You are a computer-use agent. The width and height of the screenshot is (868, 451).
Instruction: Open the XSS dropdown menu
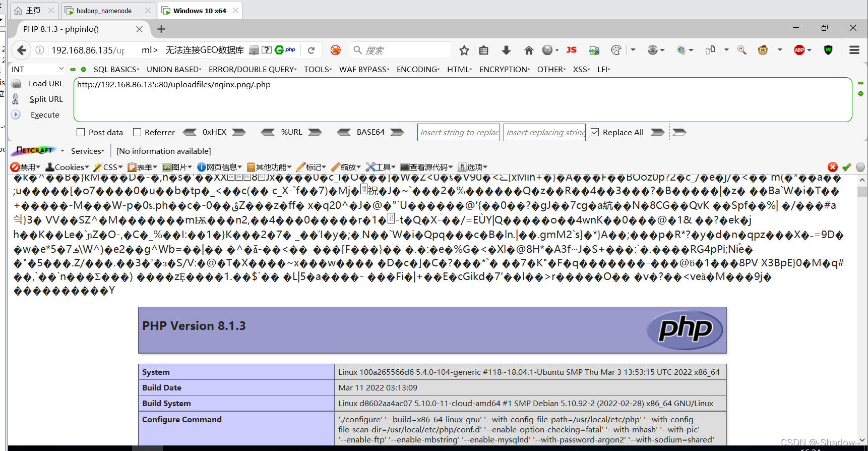(582, 70)
